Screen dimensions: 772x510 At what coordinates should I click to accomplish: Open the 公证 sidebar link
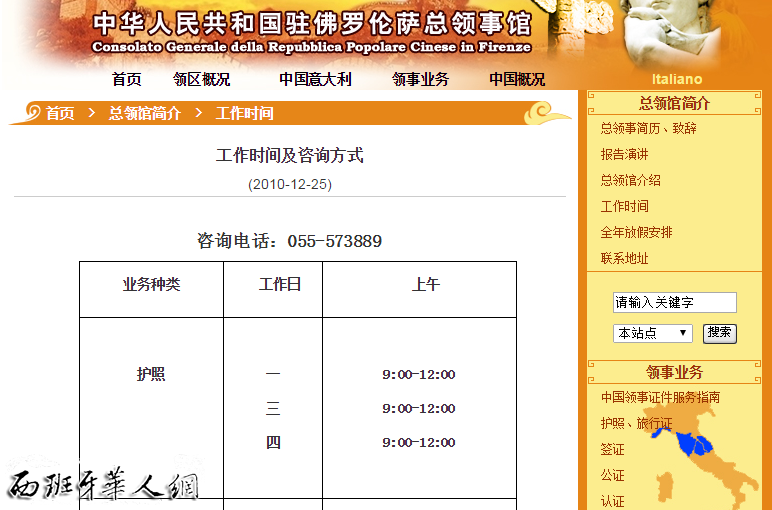pyautogui.click(x=612, y=476)
